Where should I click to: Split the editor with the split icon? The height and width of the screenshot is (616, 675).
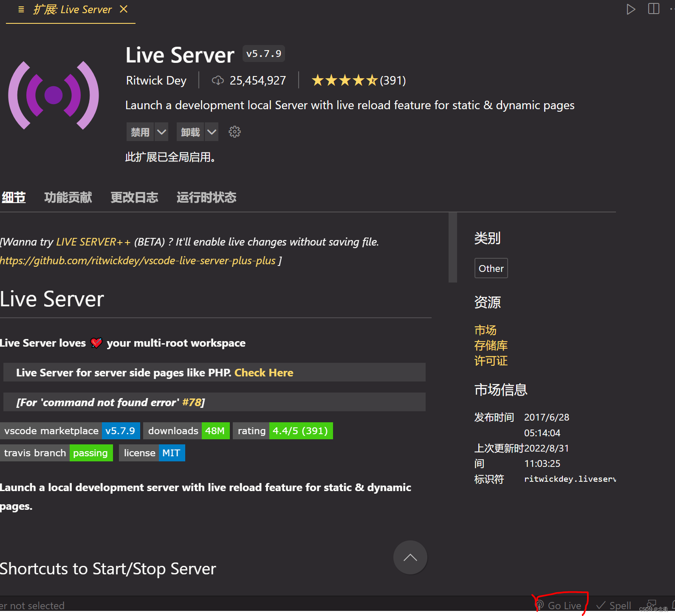pyautogui.click(x=654, y=9)
